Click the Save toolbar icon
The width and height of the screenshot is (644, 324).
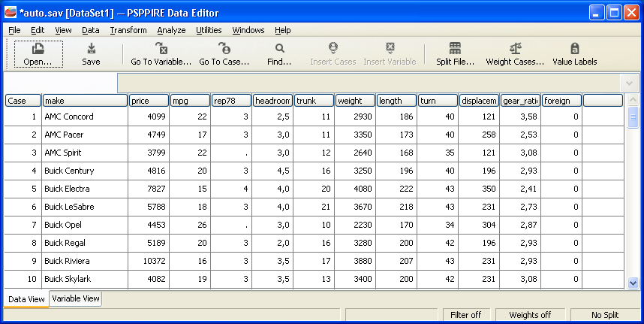click(91, 54)
